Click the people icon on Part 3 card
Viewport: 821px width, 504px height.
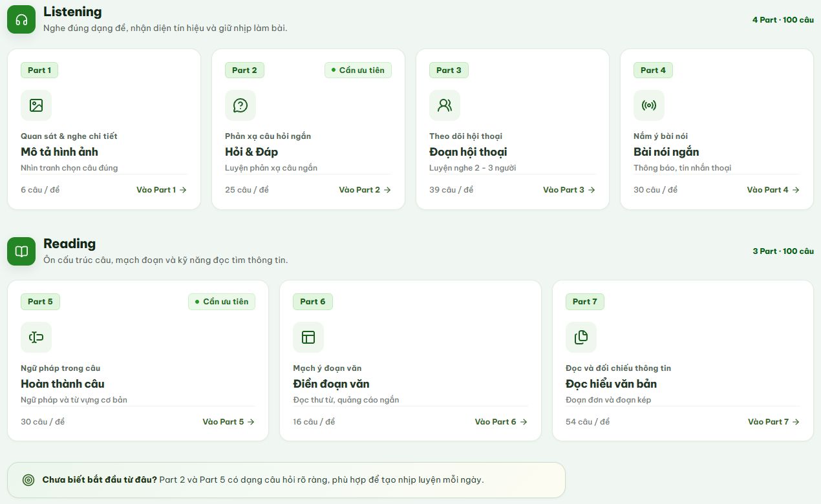click(x=445, y=105)
